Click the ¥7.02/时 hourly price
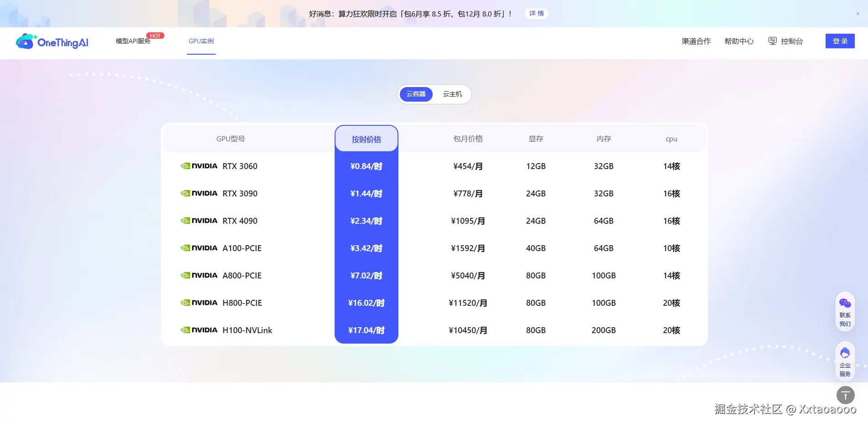The width and height of the screenshot is (868, 427). click(x=367, y=276)
